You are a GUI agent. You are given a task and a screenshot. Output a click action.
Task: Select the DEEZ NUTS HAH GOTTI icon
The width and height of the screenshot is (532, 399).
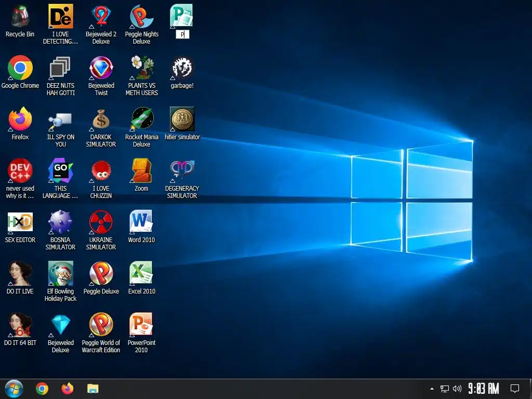point(60,68)
